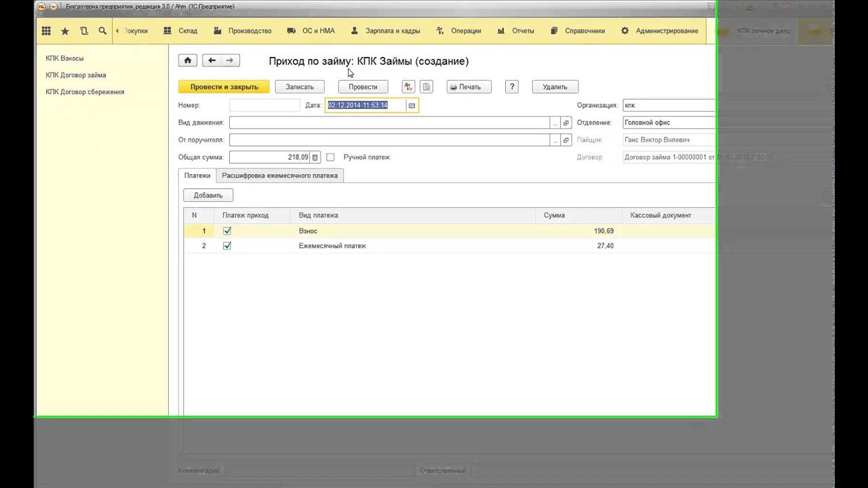
Task: Click the report icon next to Дт/Кт
Action: [x=426, y=87]
